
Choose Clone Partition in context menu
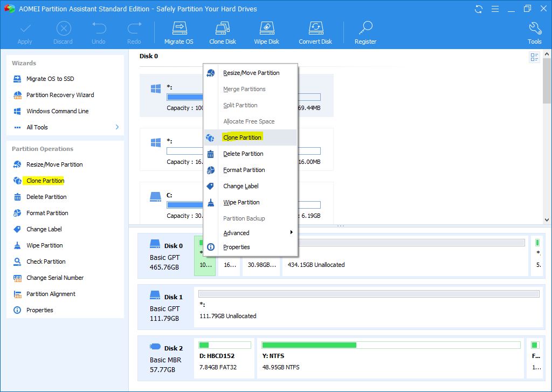(x=242, y=137)
